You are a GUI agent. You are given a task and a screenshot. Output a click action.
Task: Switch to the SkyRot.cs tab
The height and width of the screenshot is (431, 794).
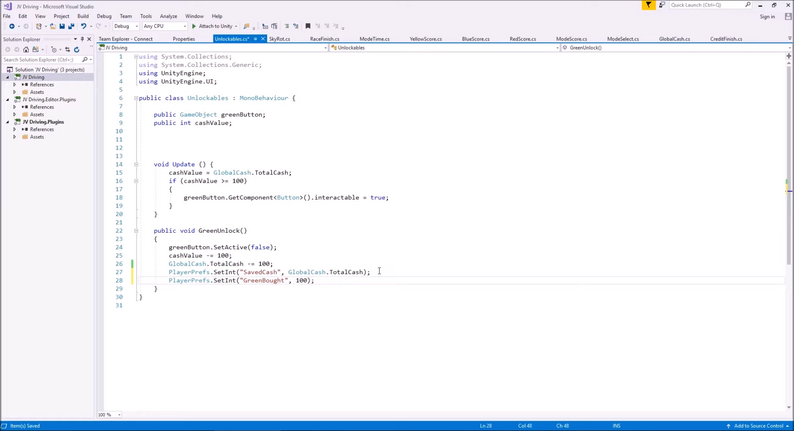279,39
